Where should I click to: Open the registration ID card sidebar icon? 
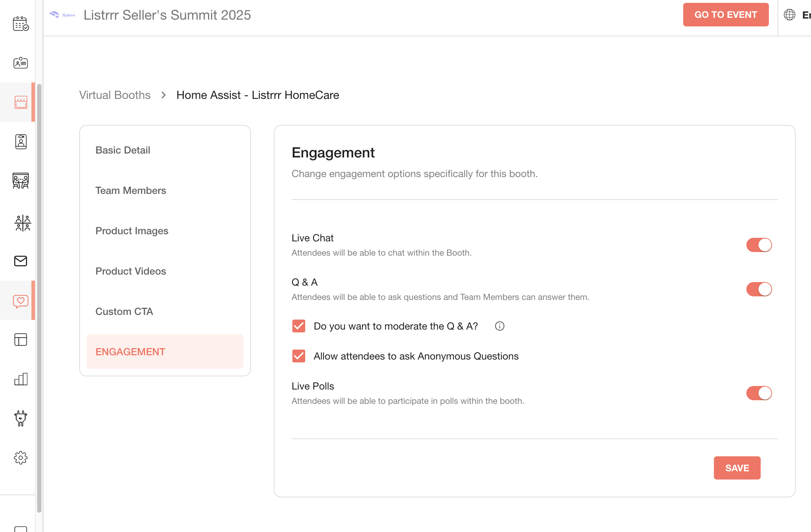(x=21, y=63)
